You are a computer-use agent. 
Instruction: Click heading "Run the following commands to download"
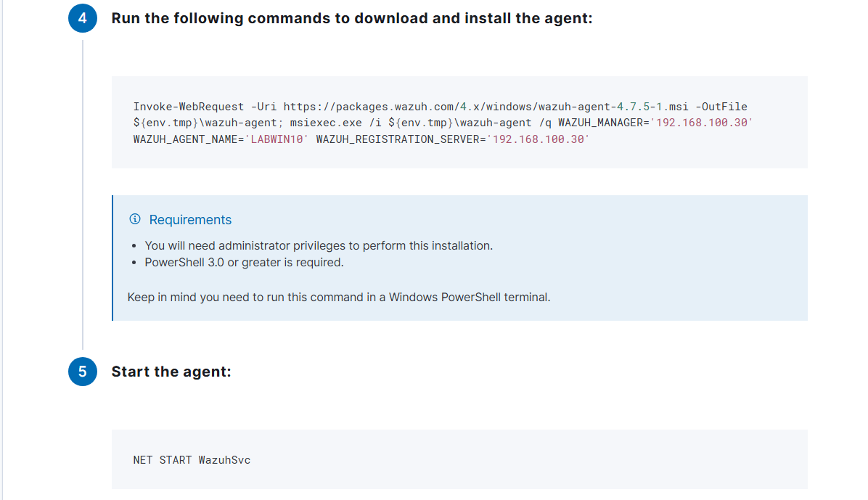tap(351, 18)
